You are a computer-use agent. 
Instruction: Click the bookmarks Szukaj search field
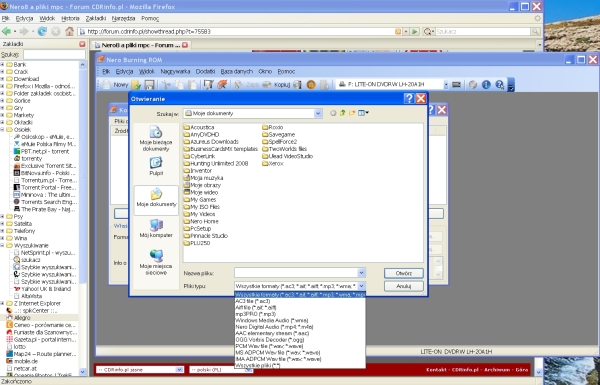pos(54,55)
